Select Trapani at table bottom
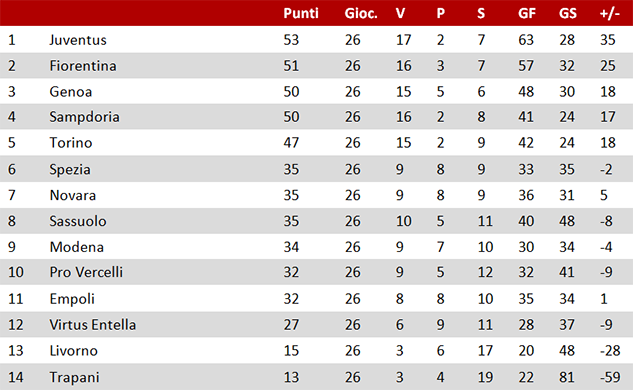The image size is (633, 390). [x=74, y=377]
